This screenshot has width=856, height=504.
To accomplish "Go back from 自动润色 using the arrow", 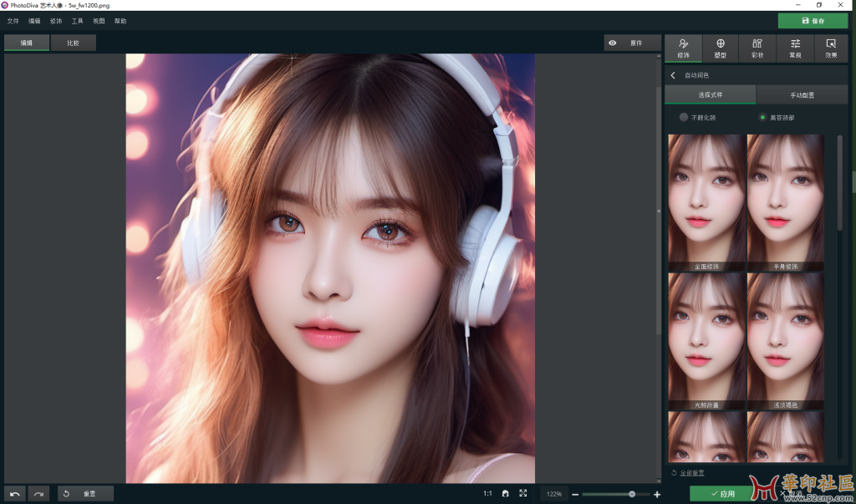I will pos(673,75).
